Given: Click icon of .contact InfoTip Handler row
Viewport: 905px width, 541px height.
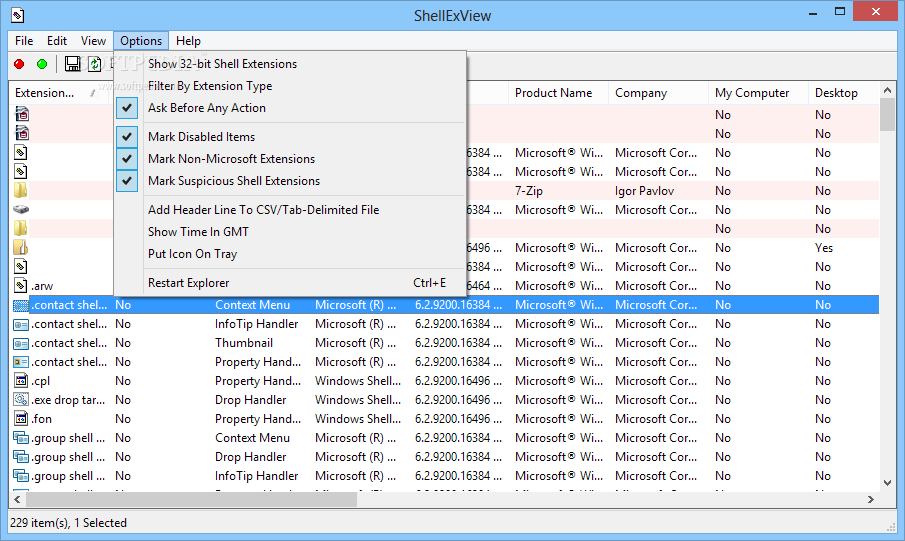Looking at the screenshot, I should point(21,324).
